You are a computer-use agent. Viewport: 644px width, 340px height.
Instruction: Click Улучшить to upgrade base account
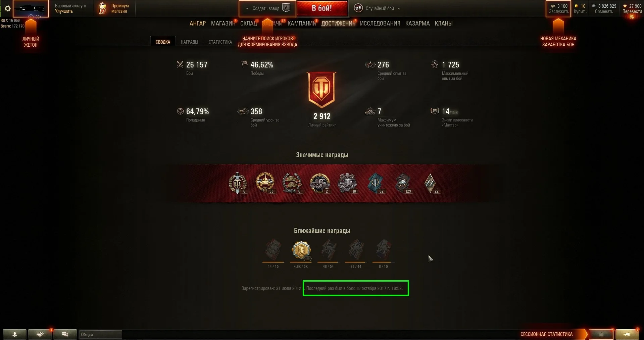pos(64,11)
